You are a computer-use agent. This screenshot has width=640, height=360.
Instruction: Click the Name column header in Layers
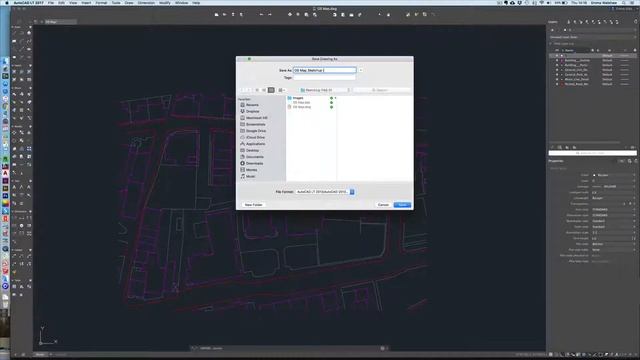(x=569, y=50)
